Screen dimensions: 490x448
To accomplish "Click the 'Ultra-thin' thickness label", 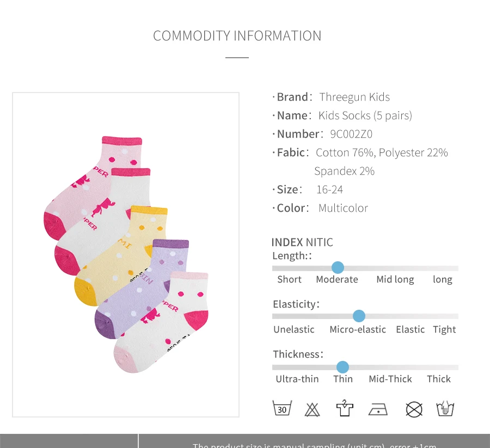I will pos(297,379).
